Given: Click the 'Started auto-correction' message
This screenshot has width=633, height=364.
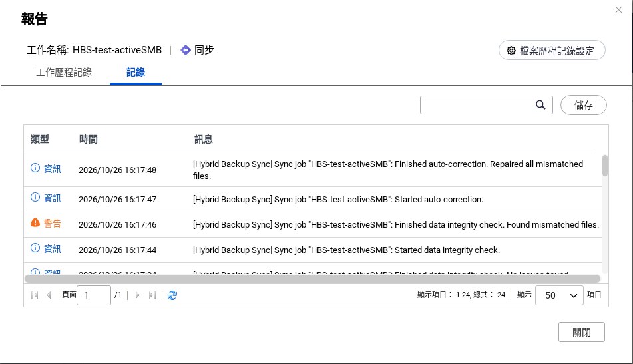Looking at the screenshot, I should click(338, 200).
